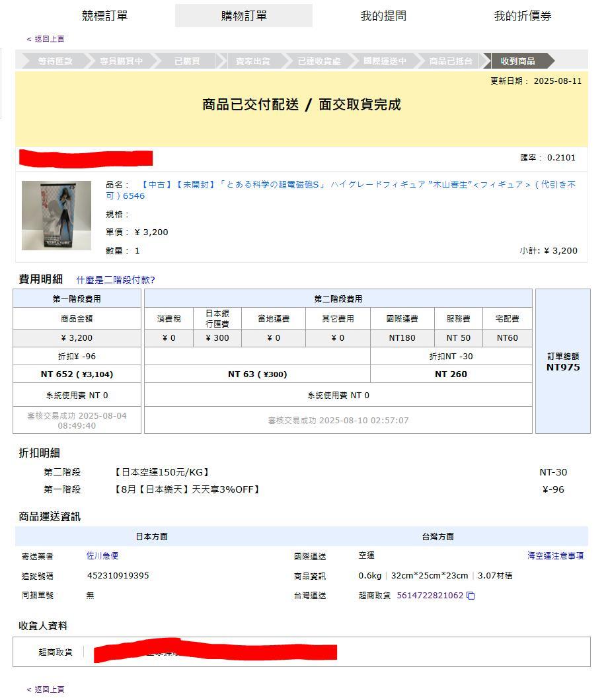Click the 什麼是二階段付款? help link
The image size is (606, 700).
[x=116, y=280]
